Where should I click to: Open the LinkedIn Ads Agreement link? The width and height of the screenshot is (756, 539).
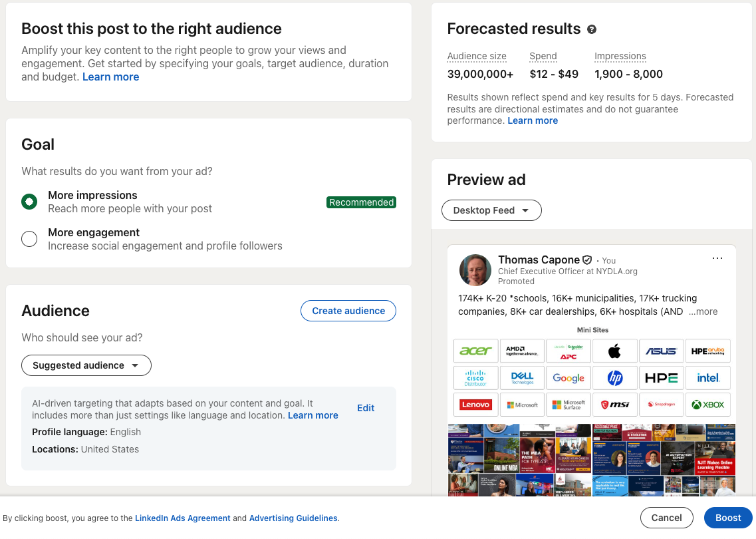click(182, 518)
